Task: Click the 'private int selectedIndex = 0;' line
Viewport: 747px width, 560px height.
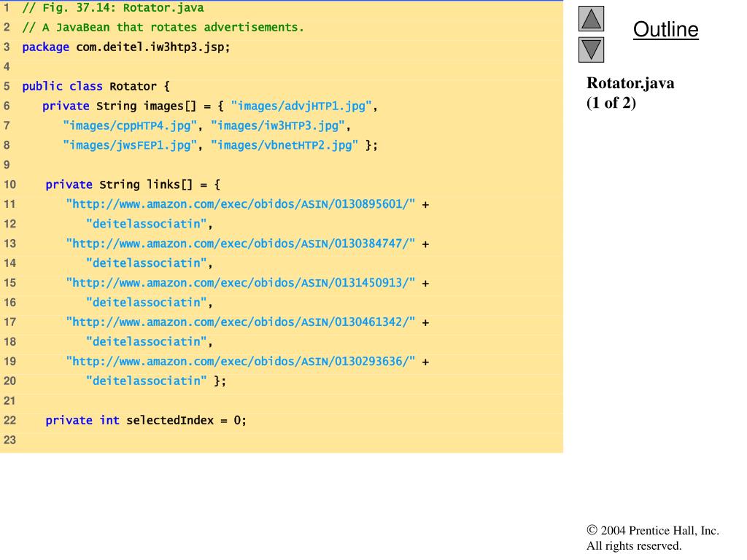Action: pyautogui.click(x=146, y=421)
